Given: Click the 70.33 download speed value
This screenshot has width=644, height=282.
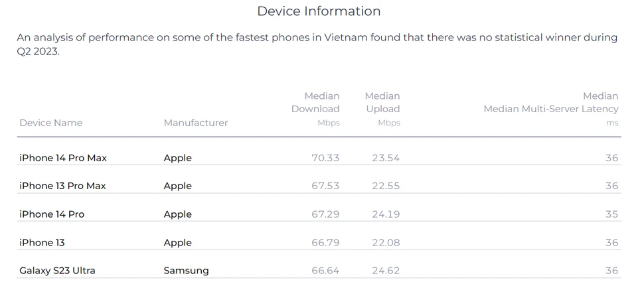Looking at the screenshot, I should click(325, 158).
